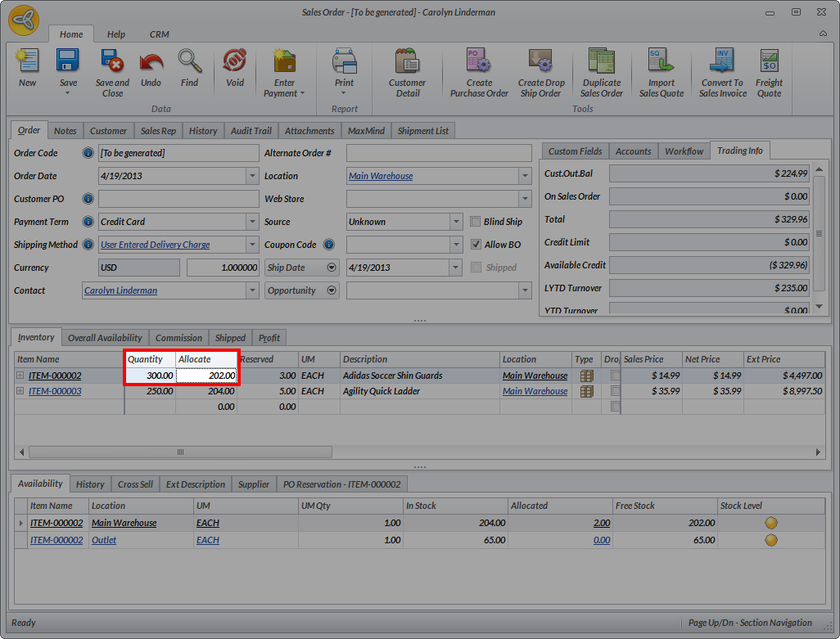Expand the Order Date dropdown
The image size is (840, 639).
pos(252,176)
